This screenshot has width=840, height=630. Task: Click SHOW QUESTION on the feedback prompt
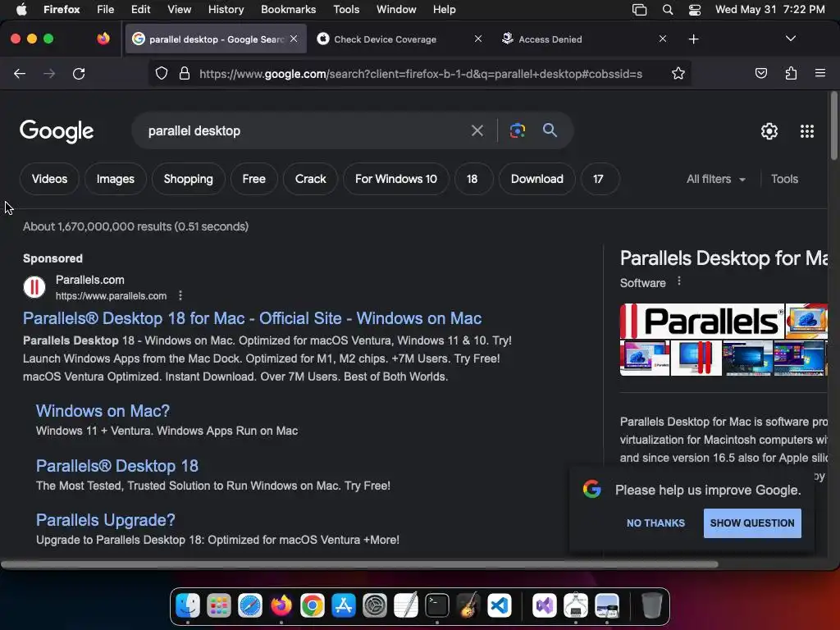[752, 523]
